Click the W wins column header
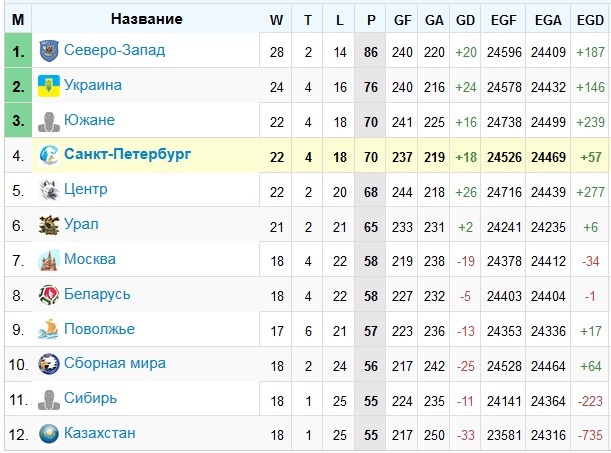611x453 pixels. (x=276, y=20)
